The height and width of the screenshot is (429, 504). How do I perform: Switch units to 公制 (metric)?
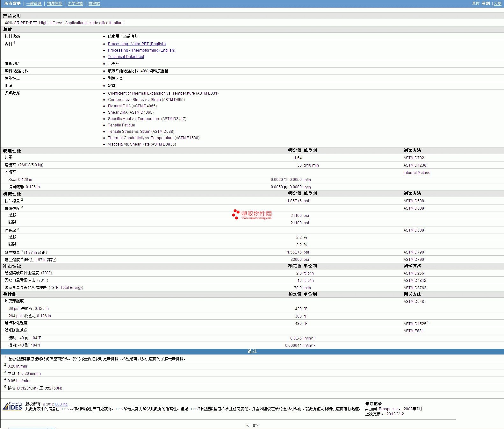[497, 4]
